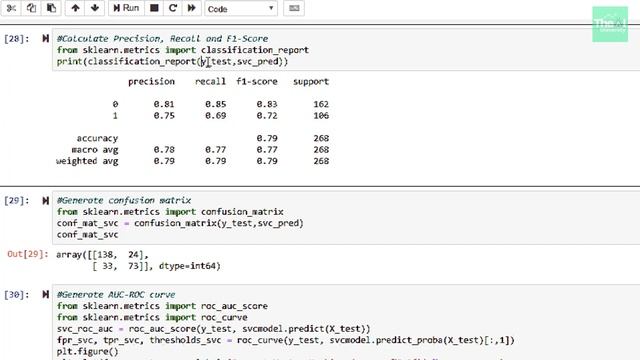Click 'import roc_auc_score' line
640x360 pixels.
pyautogui.click(x=162, y=306)
